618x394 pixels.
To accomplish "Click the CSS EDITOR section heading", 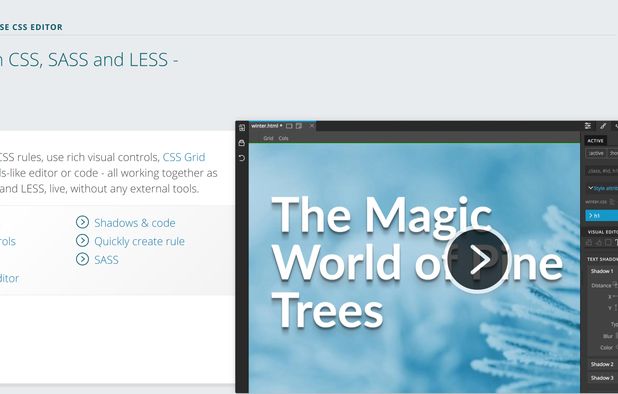I will click(x=31, y=27).
